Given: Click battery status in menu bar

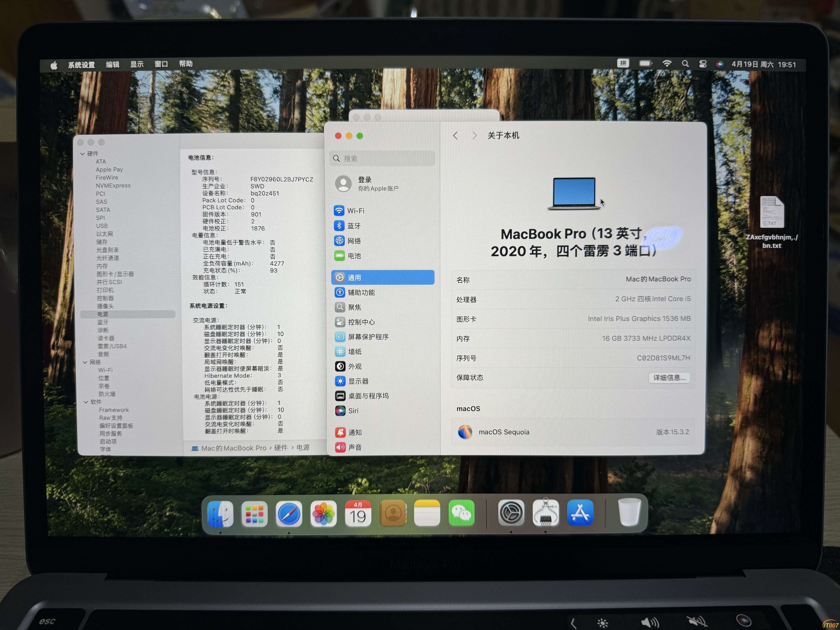Looking at the screenshot, I should coord(645,63).
